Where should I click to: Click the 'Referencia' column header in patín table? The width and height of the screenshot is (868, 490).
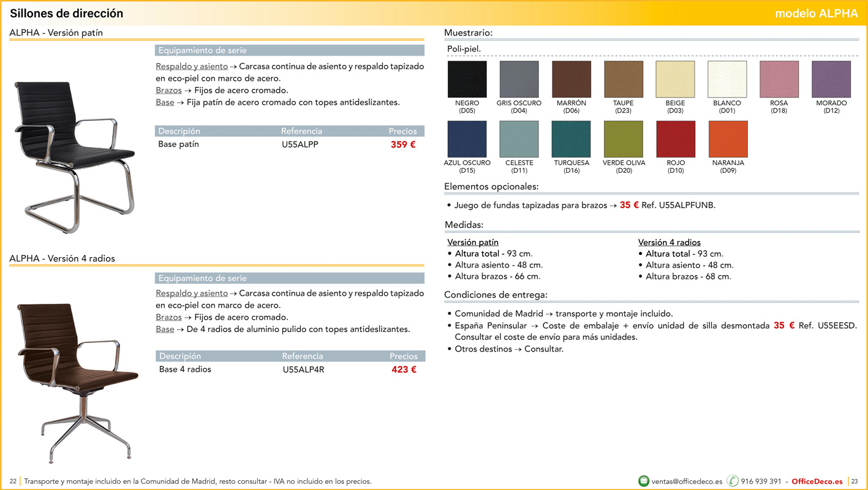click(301, 131)
